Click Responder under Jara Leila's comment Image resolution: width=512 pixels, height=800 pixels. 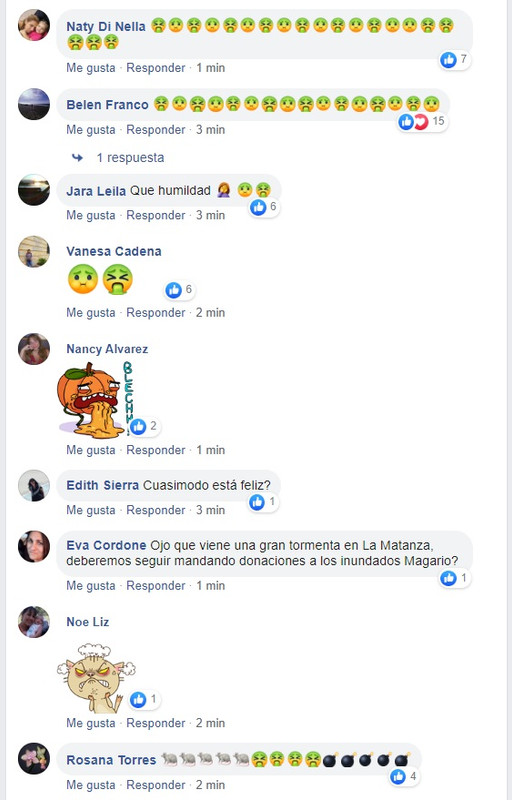(x=156, y=215)
